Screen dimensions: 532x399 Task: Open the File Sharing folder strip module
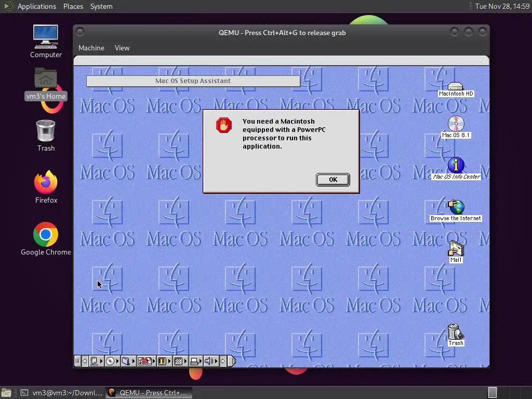pyautogui.click(x=126, y=362)
